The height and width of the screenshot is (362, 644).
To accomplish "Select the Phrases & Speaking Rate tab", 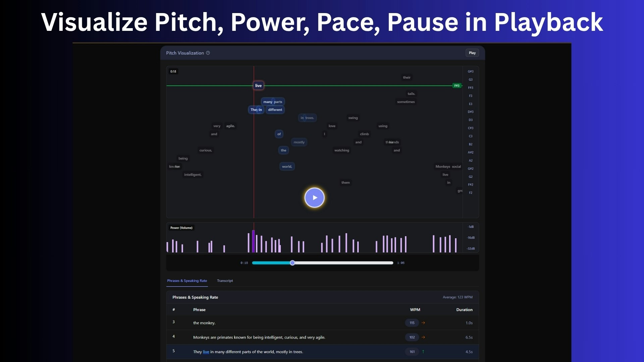I will (x=187, y=281).
